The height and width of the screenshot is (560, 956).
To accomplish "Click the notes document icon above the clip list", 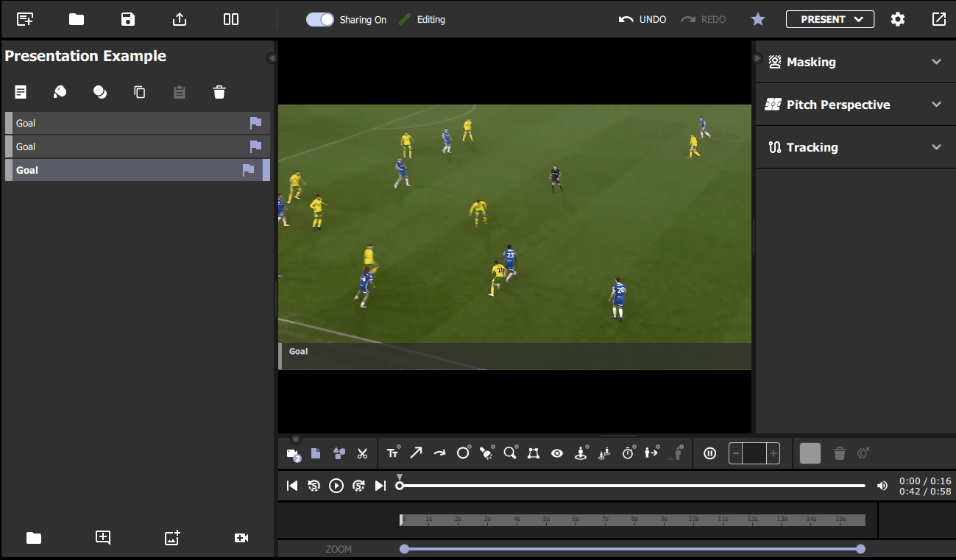I will coord(21,92).
